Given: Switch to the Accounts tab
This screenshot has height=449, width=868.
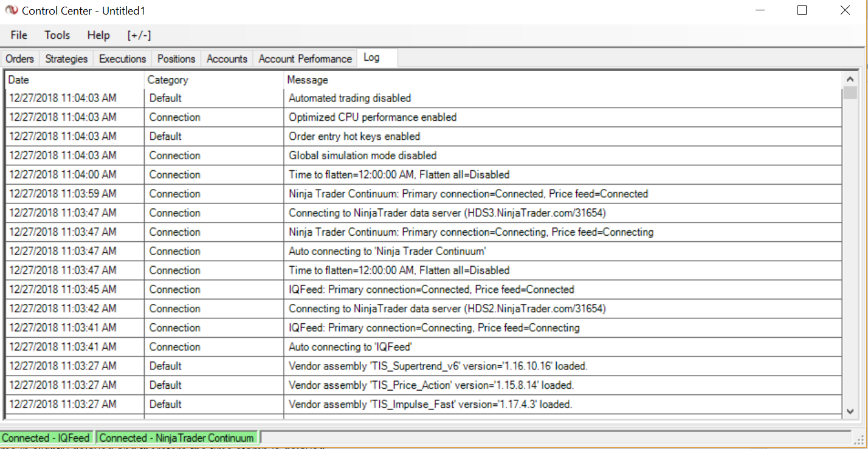Looking at the screenshot, I should pos(227,58).
